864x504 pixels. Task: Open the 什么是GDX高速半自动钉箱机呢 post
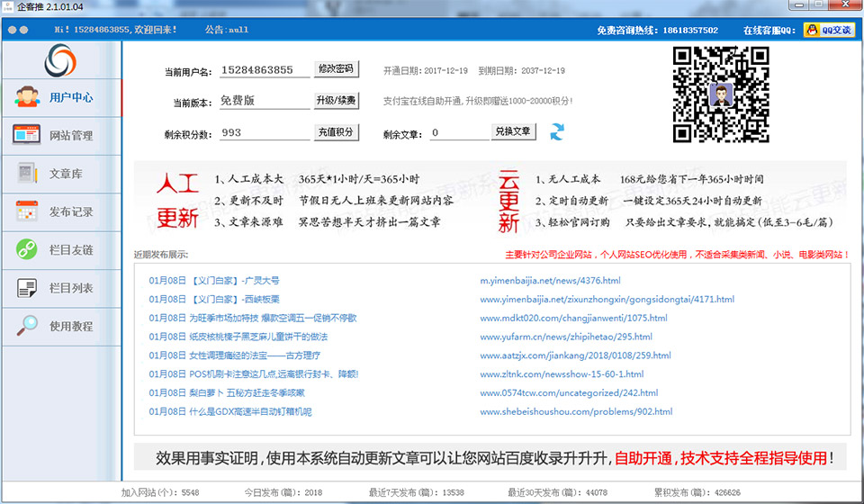pyautogui.click(x=229, y=411)
